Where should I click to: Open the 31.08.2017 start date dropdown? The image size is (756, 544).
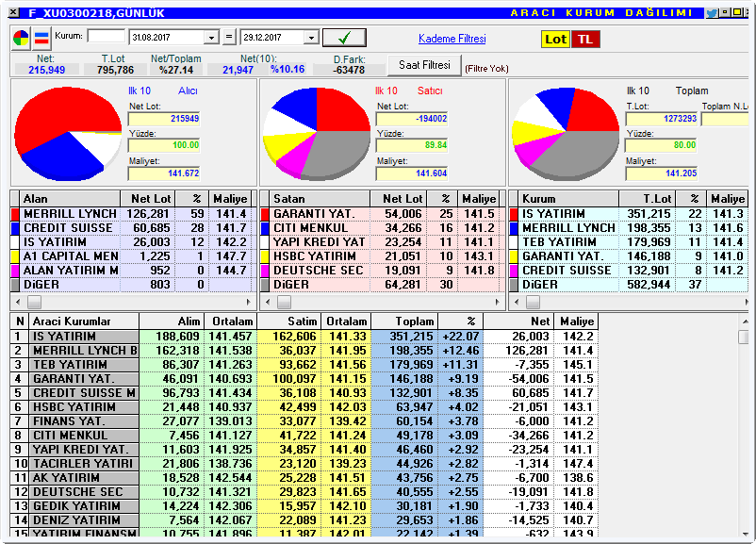(211, 38)
